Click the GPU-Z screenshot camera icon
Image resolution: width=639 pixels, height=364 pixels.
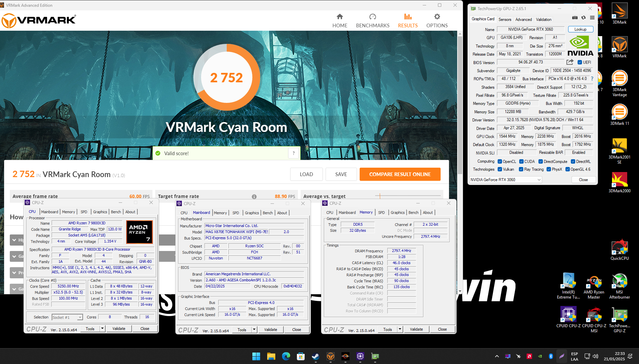point(575,18)
